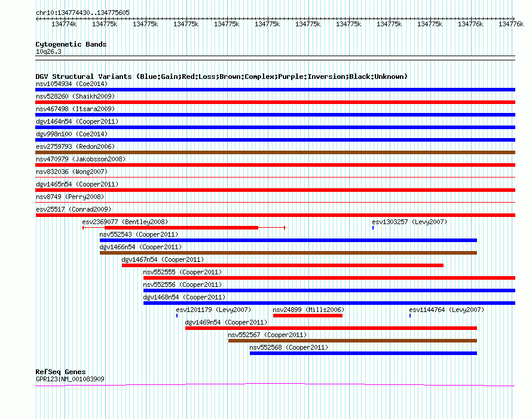Click the blue marker under esv1144764

[x=410, y=316]
